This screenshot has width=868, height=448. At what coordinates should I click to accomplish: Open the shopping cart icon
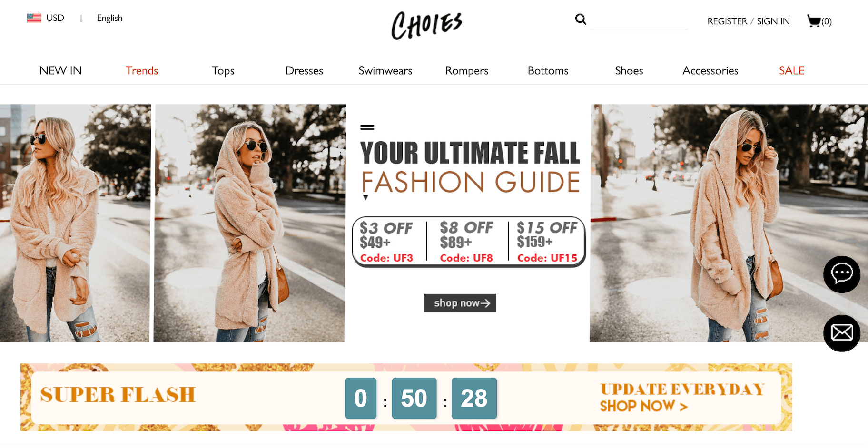pyautogui.click(x=814, y=21)
